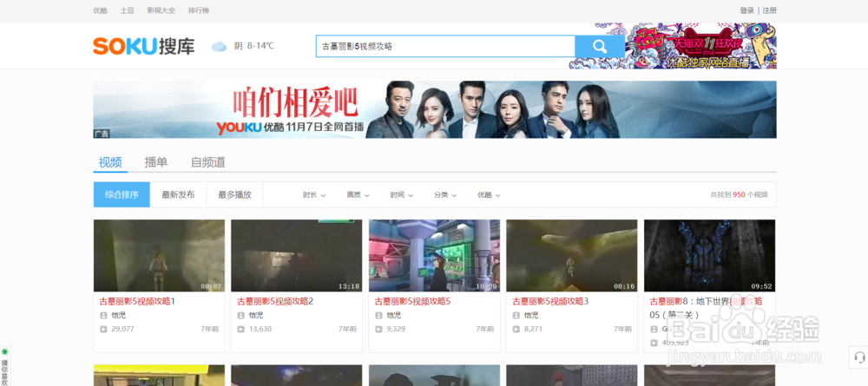Open title link 古墓丽影8：地下世界视频攻略
The height and width of the screenshot is (386, 868).
(x=707, y=308)
